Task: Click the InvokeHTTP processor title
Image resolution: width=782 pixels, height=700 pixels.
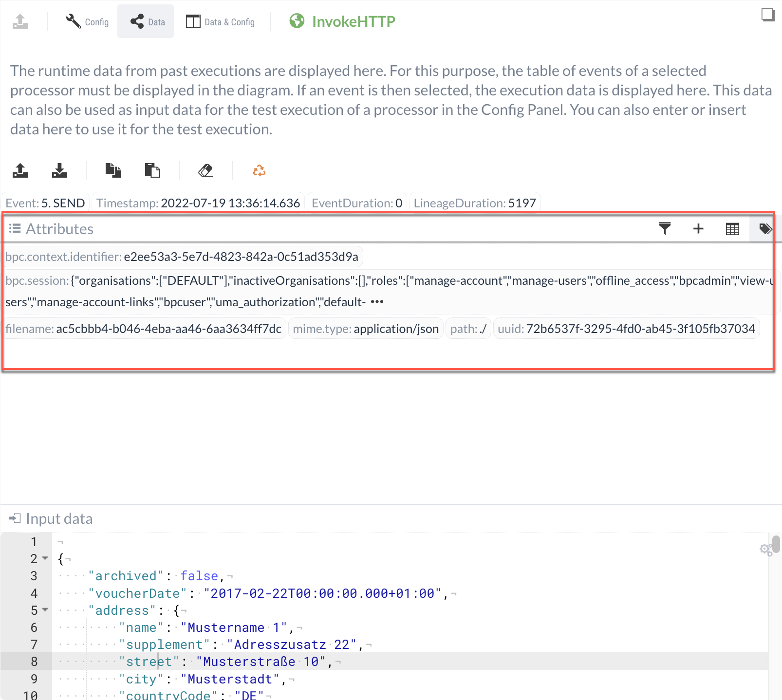Action: point(354,21)
